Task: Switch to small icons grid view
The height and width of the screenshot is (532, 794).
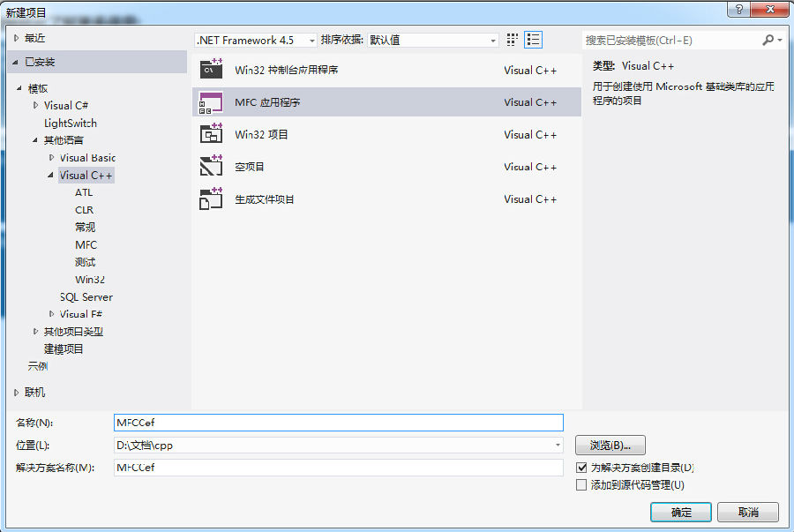Action: (x=513, y=40)
